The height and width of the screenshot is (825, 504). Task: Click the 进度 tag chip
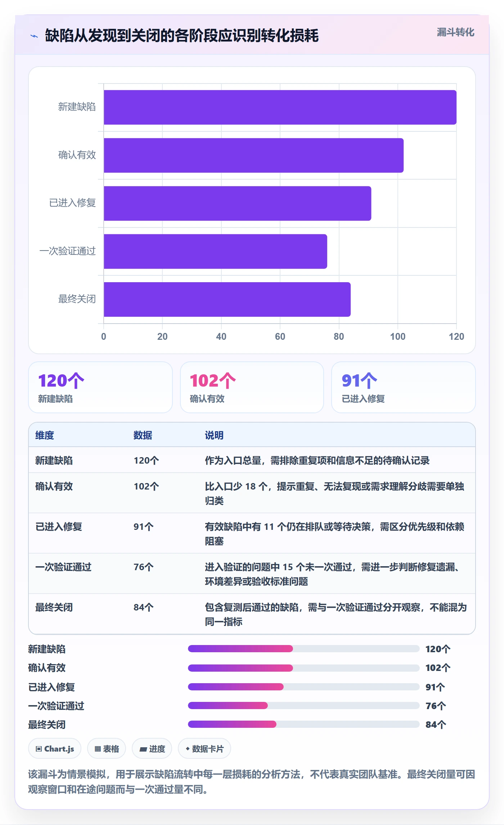click(x=152, y=749)
